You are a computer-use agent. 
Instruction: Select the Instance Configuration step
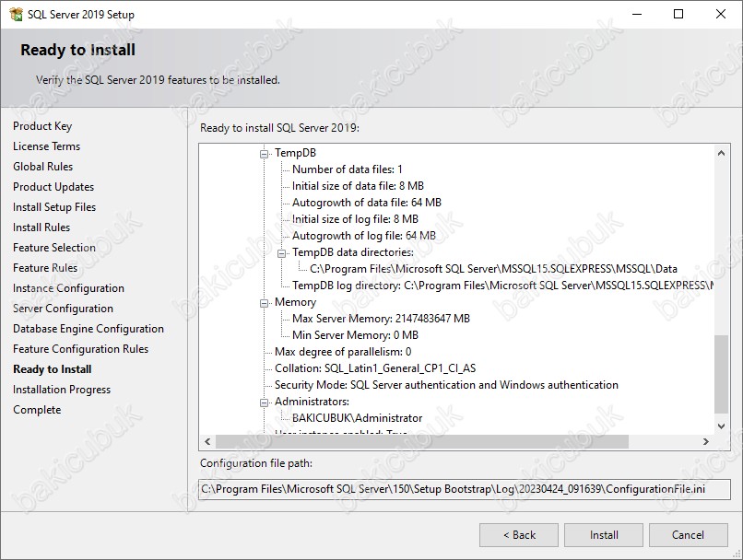[x=69, y=288]
